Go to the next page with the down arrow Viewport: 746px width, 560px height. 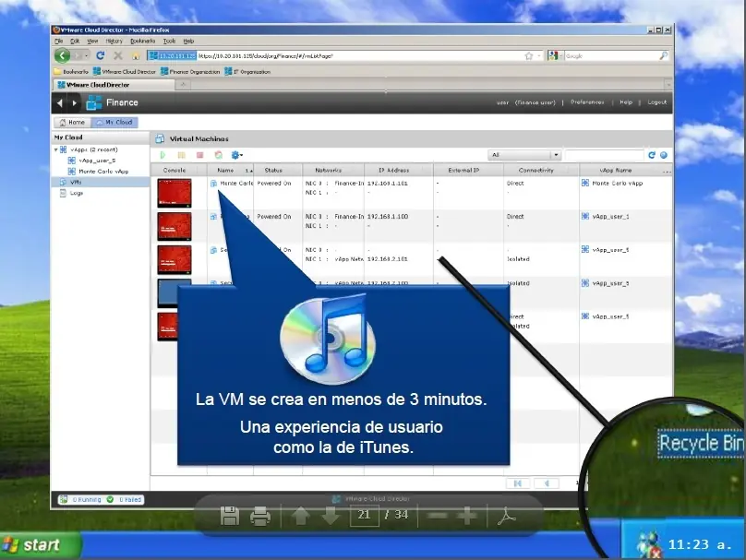[x=331, y=516]
